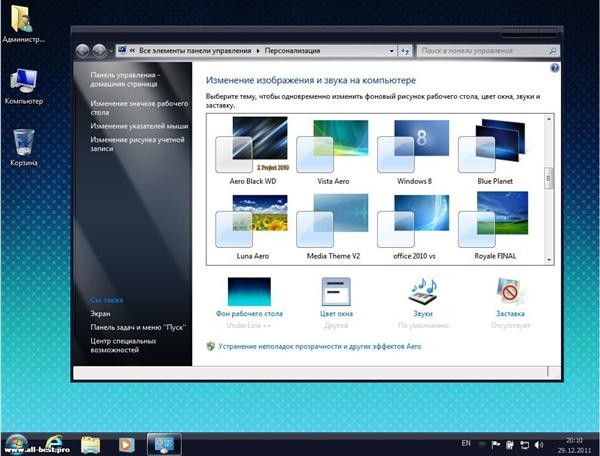The image size is (600, 456).
Task: Select the office 2010 vs theme
Action: tap(414, 226)
